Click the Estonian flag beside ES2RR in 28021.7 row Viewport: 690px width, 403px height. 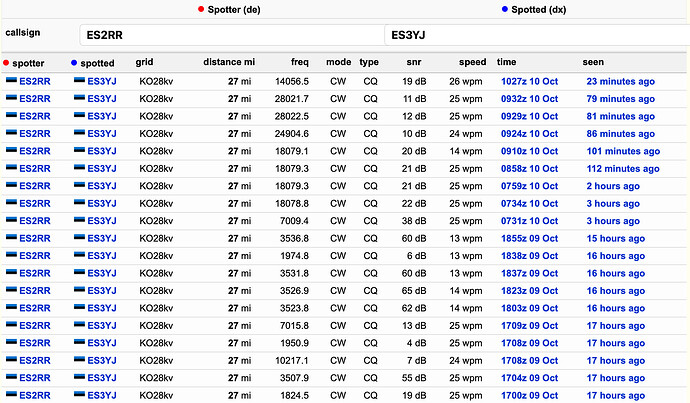tap(11, 98)
